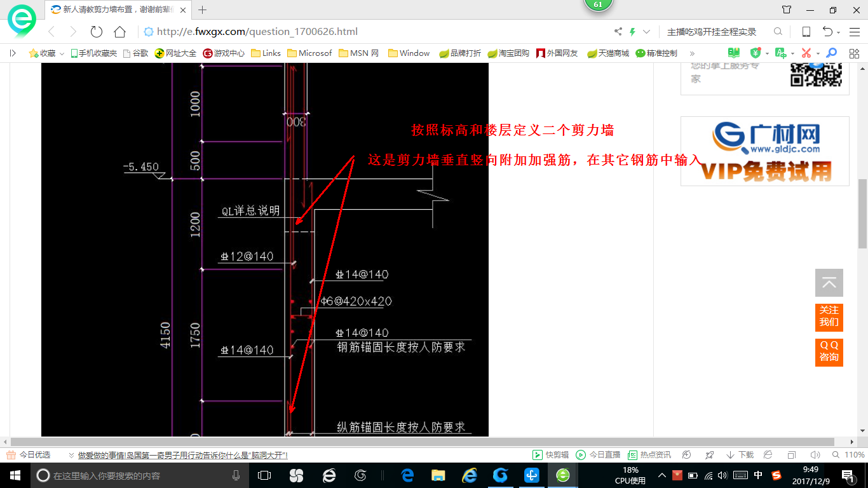The image size is (868, 488).
Task: Go to the home page icon
Action: pos(119,32)
